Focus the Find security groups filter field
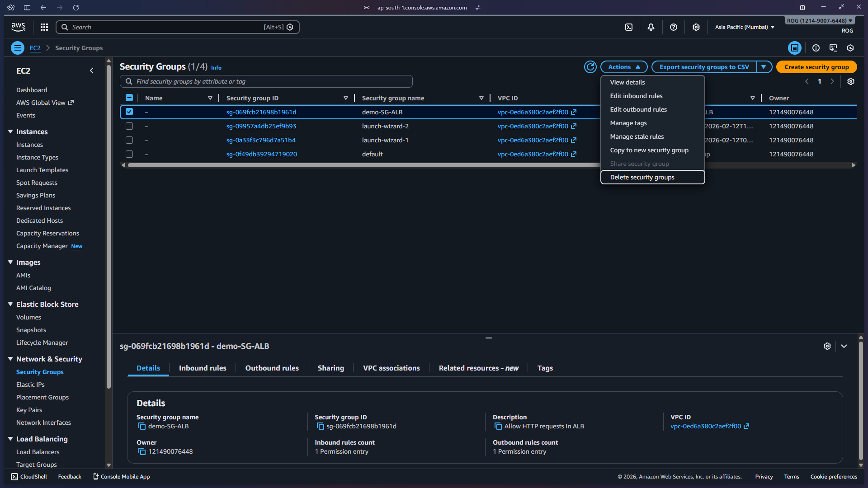Screen dimensions: 868x488 [271, 81]
